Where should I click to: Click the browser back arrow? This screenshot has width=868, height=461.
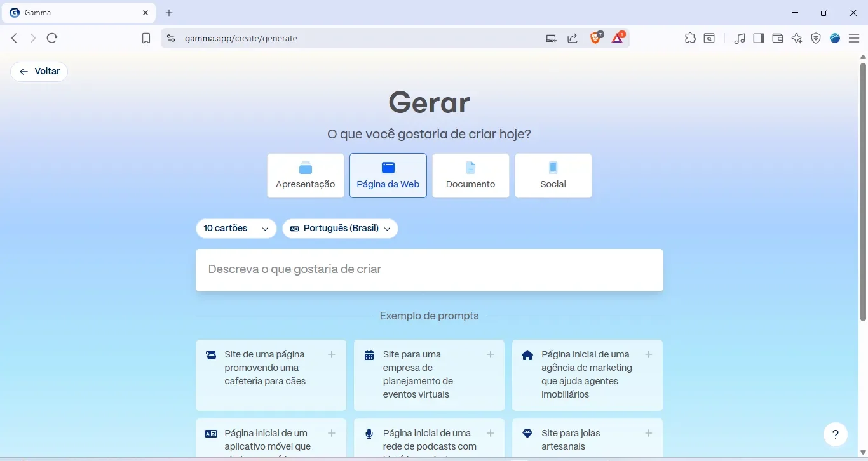[x=14, y=38]
